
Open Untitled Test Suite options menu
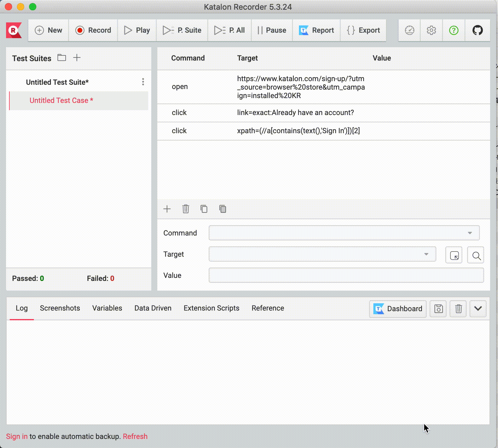coord(143,82)
